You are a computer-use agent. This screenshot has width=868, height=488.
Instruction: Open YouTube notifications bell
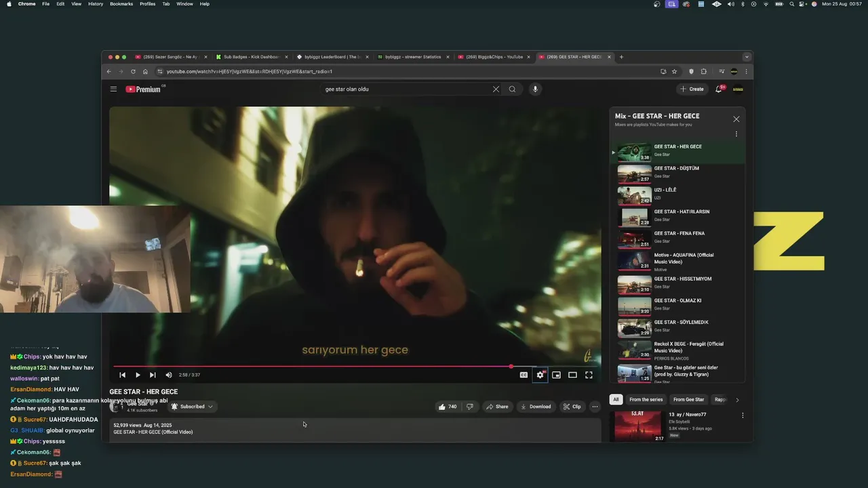(x=719, y=89)
